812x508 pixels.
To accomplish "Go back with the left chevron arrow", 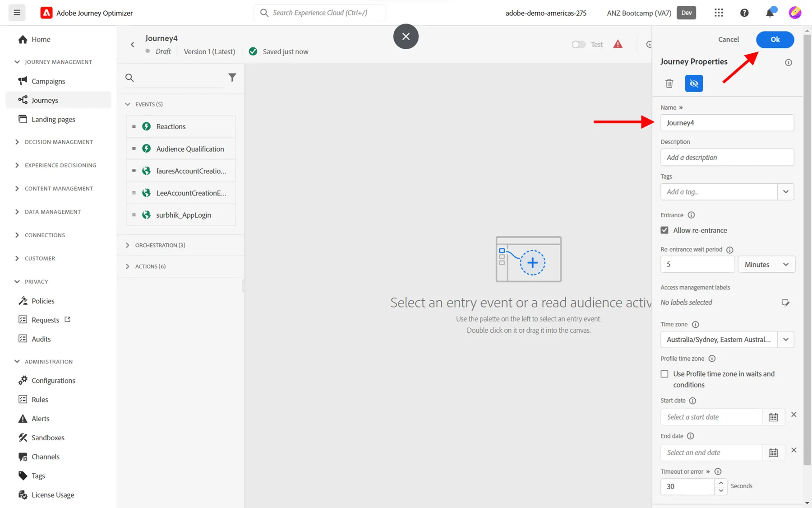I will point(132,44).
